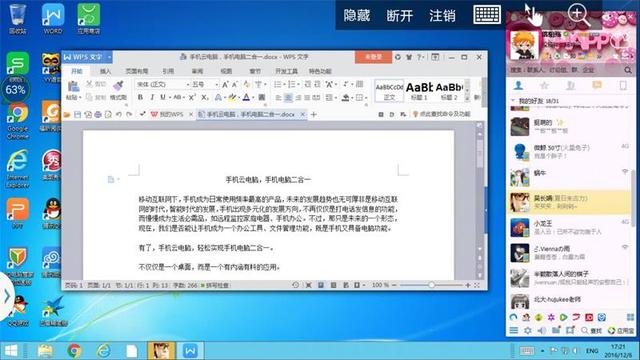Click the 断开 button in top bar
The width and height of the screenshot is (640, 360).
pyautogui.click(x=400, y=16)
